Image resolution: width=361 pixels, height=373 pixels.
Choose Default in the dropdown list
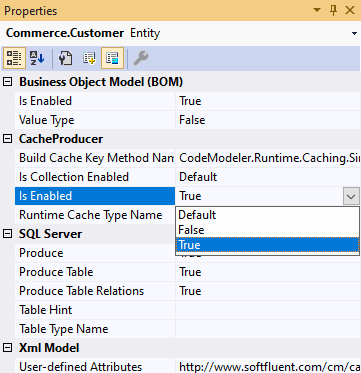pyautogui.click(x=267, y=215)
